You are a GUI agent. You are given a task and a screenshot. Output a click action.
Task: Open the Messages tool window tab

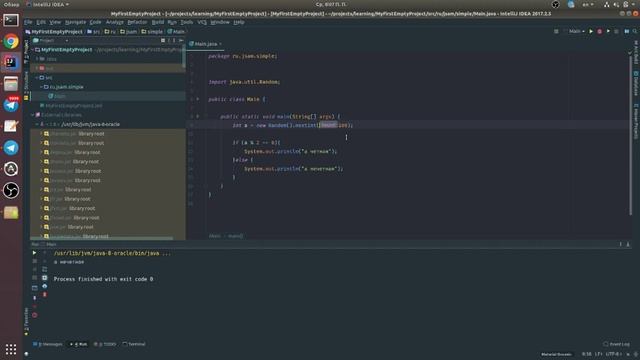coord(48,344)
